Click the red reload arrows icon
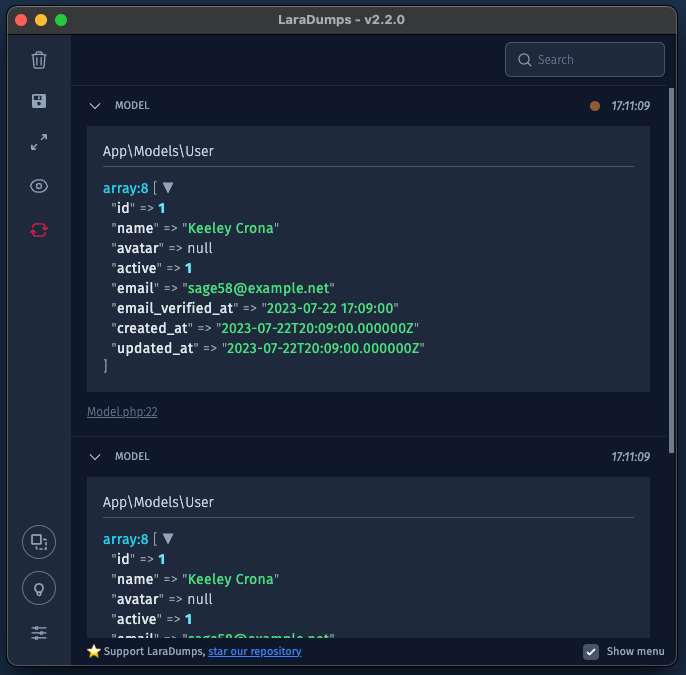The width and height of the screenshot is (686, 675). click(39, 230)
